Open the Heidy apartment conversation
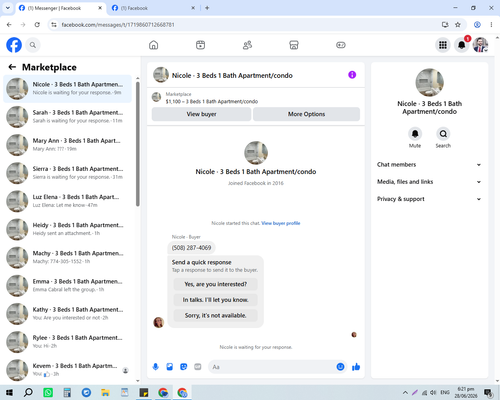The image size is (500, 400). tap(67, 229)
